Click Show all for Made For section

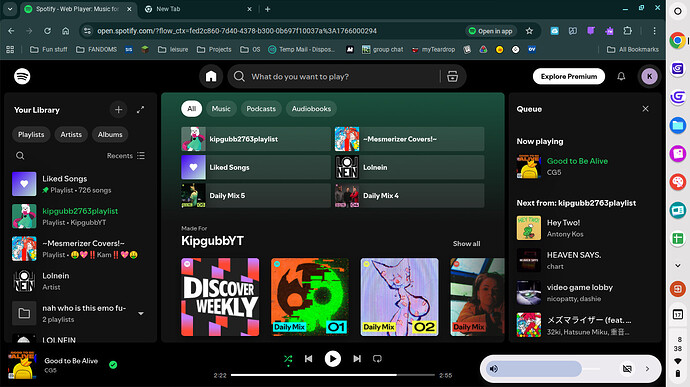[466, 243]
